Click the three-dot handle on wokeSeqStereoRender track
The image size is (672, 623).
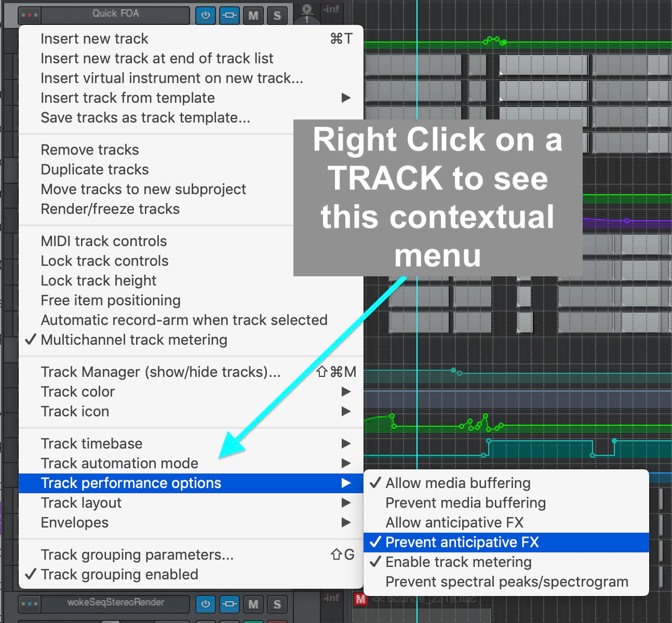(29, 604)
